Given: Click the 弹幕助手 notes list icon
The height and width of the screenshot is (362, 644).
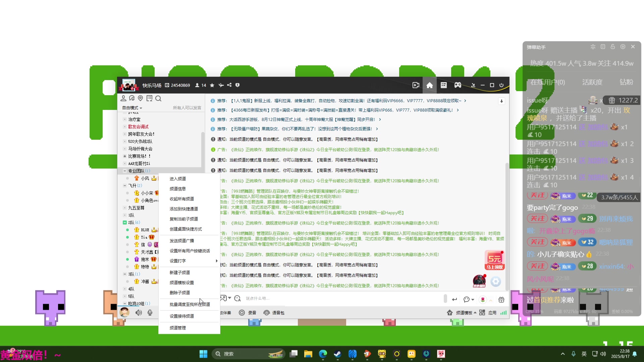Looking at the screenshot, I should pyautogui.click(x=603, y=47).
